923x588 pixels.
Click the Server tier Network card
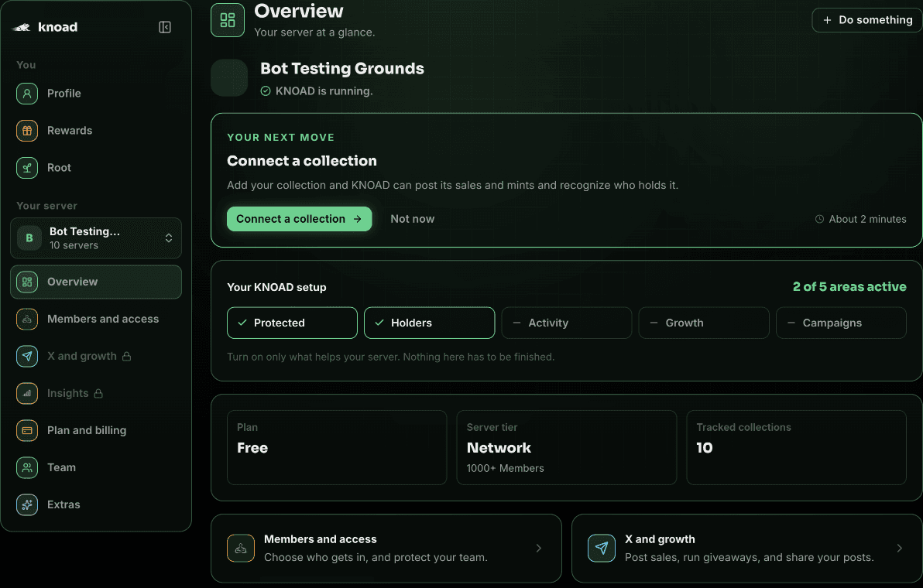[566, 447]
